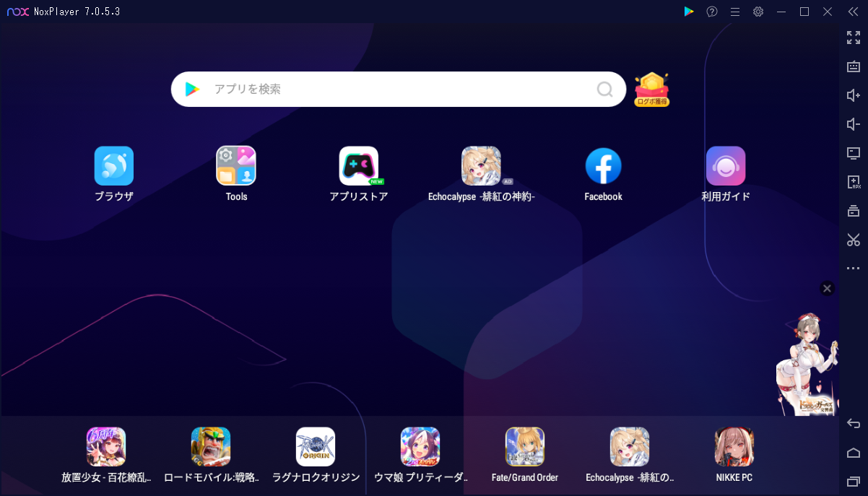Open the ブラウザ browser app
This screenshot has width=868, height=496.
[114, 166]
